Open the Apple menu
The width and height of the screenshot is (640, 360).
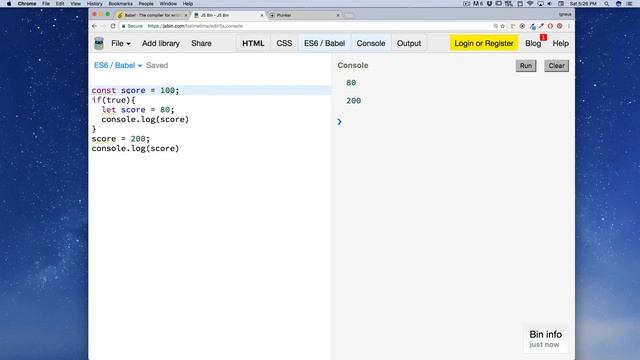click(9, 4)
